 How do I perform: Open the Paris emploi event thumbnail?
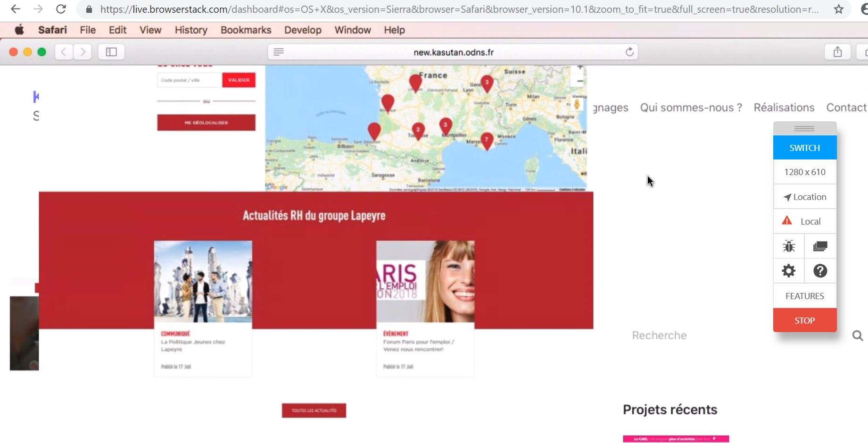coord(425,282)
